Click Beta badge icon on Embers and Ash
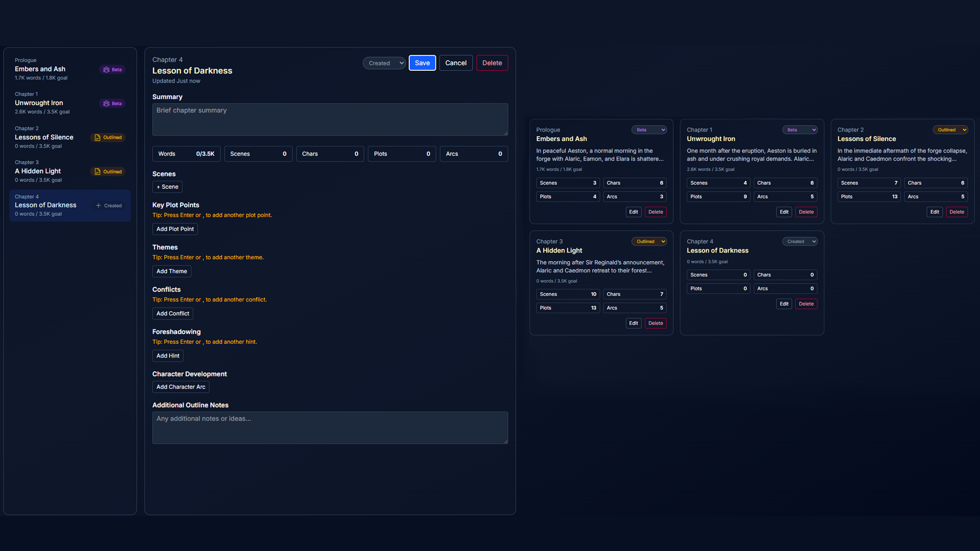Viewport: 980px width, 551px height. pyautogui.click(x=106, y=69)
